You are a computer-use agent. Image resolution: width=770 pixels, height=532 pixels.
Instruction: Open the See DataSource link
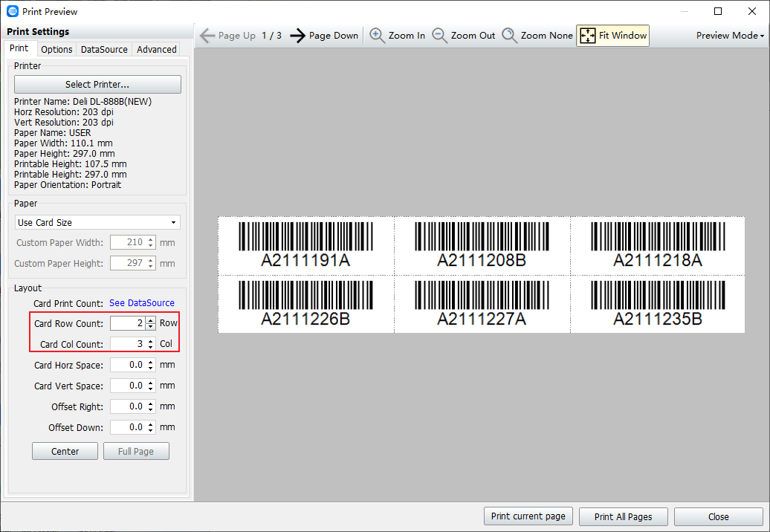[142, 303]
